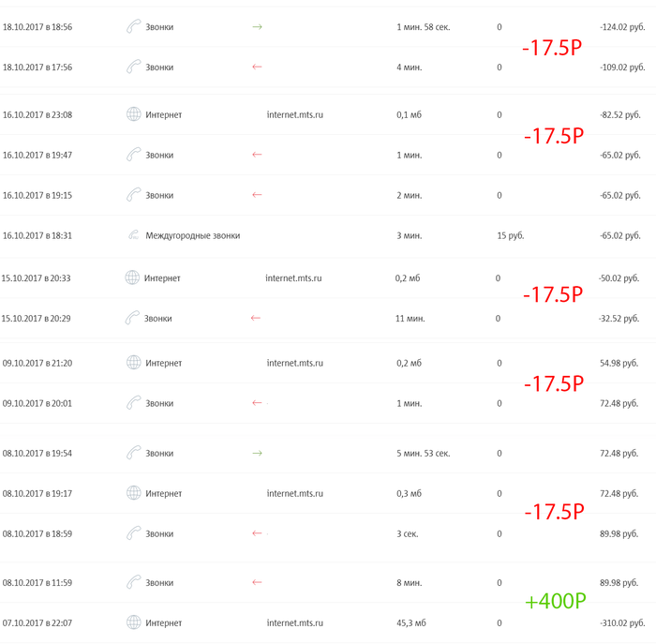
Task: Click the -124.02 руб. balance value
Action: 622,27
